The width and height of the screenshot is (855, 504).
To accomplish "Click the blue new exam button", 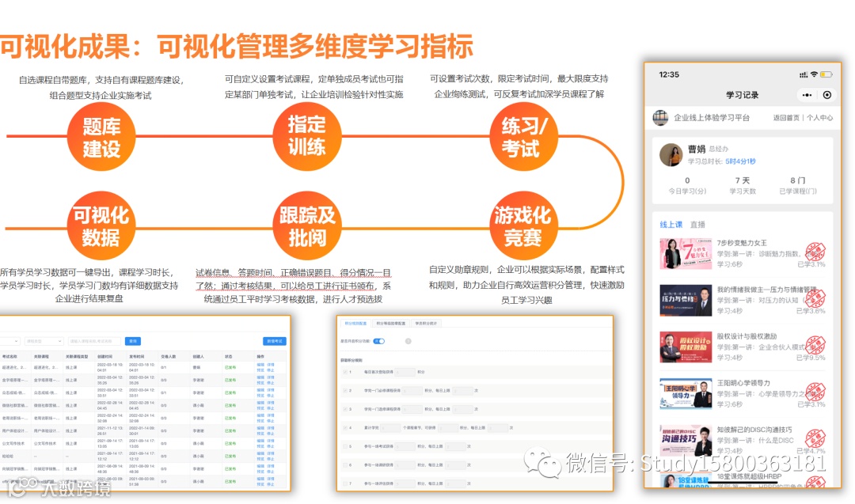I will click(274, 341).
